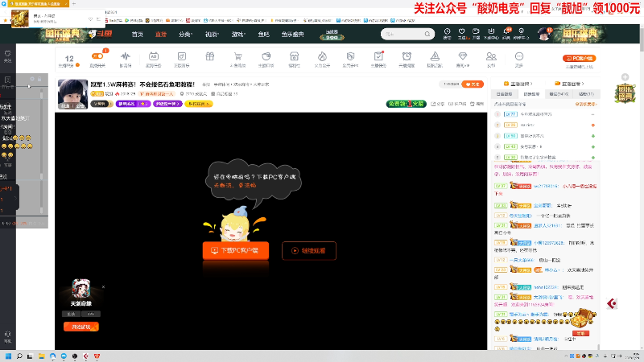The image size is (644, 362).
Task: Click the notification bell icon with badge
Action: click(x=506, y=33)
